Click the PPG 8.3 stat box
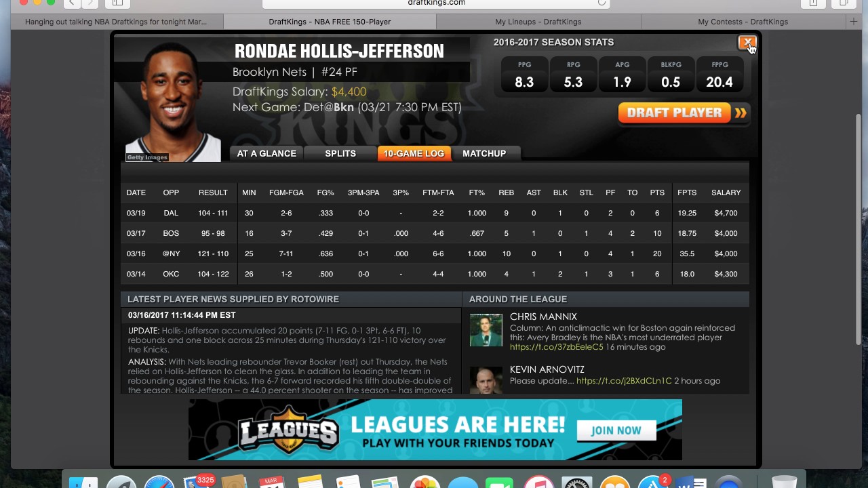Image resolution: width=868 pixels, height=488 pixels. pyautogui.click(x=524, y=75)
